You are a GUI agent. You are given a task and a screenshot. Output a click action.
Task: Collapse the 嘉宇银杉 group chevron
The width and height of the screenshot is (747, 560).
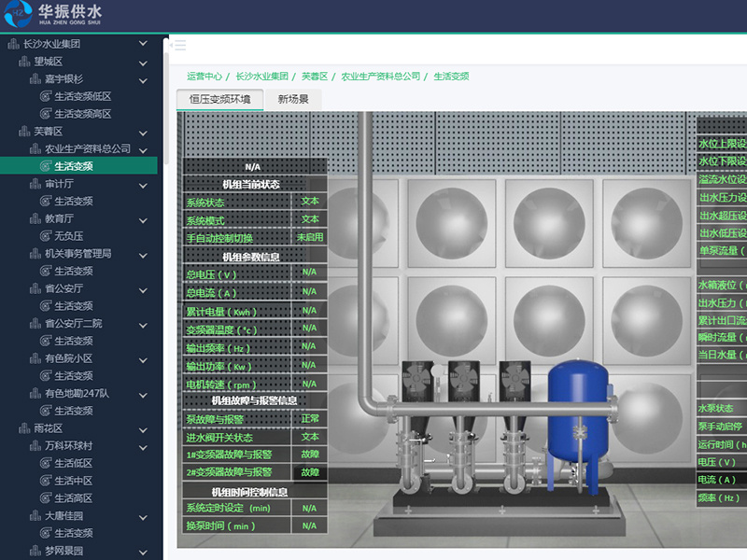143,80
